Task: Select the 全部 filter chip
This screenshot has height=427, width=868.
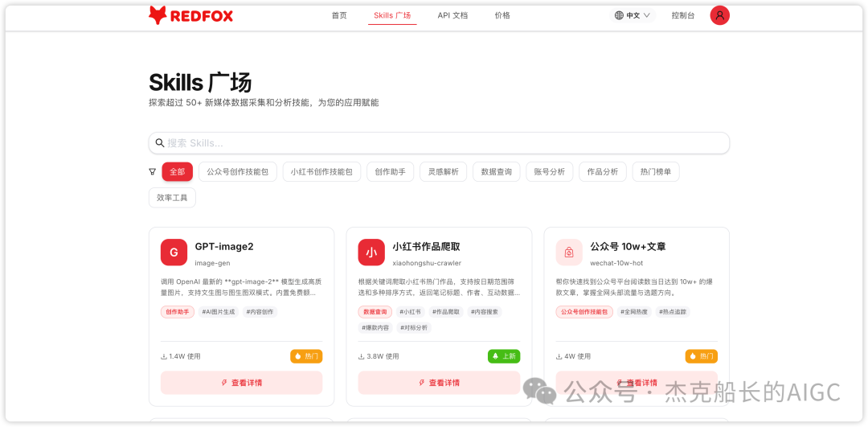Action: 177,172
